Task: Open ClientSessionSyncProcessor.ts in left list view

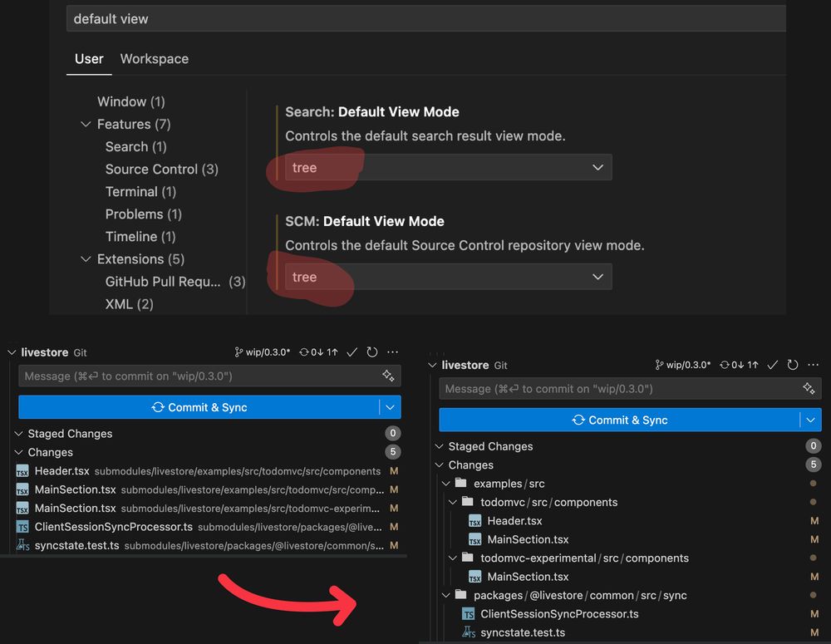Action: (208, 527)
